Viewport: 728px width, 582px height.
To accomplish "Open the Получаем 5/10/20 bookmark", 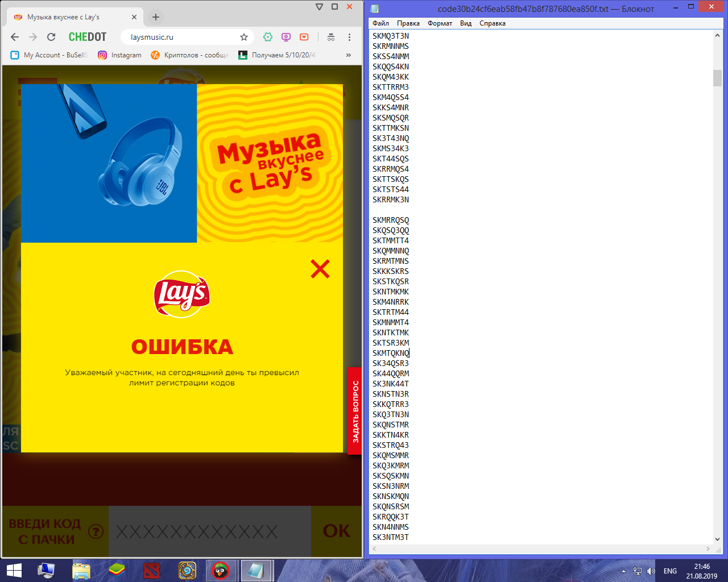I will coord(277,55).
